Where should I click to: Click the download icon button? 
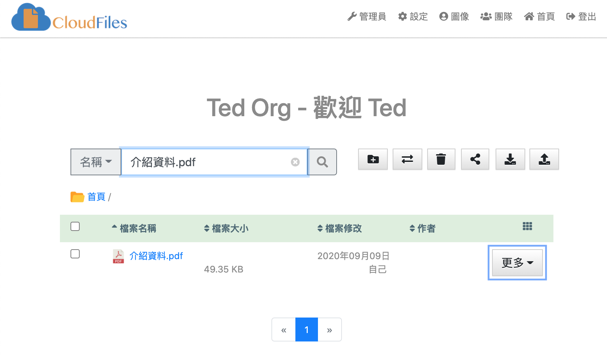point(510,159)
